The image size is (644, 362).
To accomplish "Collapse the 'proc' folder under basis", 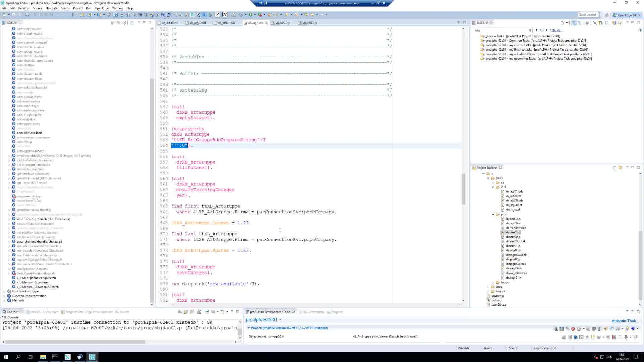I will pos(493,214).
